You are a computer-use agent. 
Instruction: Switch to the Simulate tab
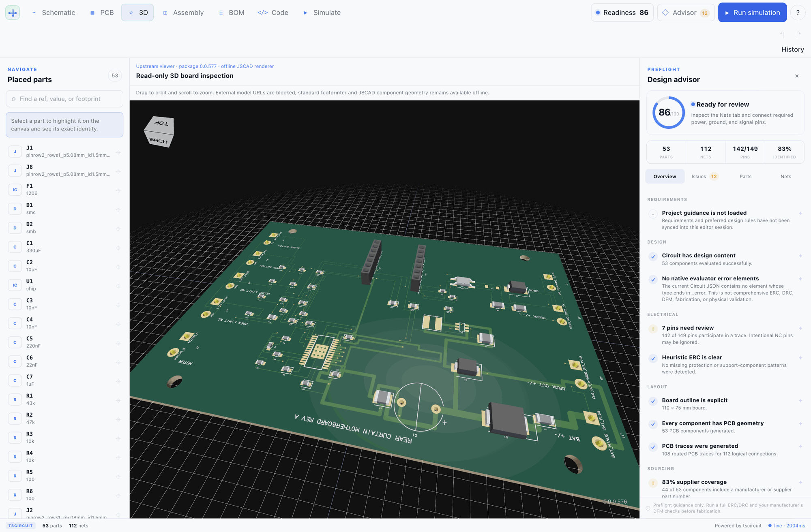click(x=322, y=13)
